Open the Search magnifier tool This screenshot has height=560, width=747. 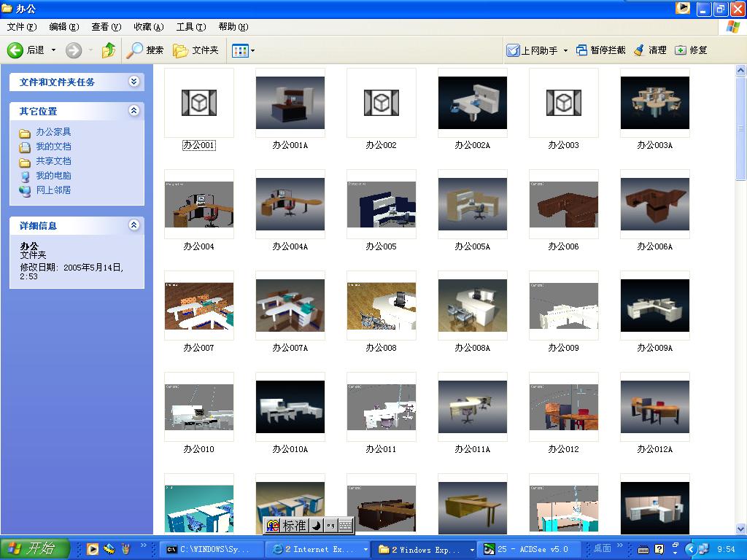pos(135,50)
